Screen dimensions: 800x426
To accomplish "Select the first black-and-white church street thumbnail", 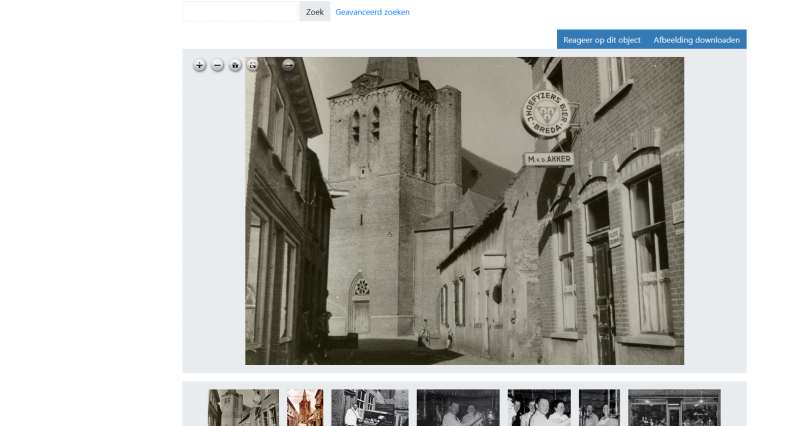I will pos(243,408).
